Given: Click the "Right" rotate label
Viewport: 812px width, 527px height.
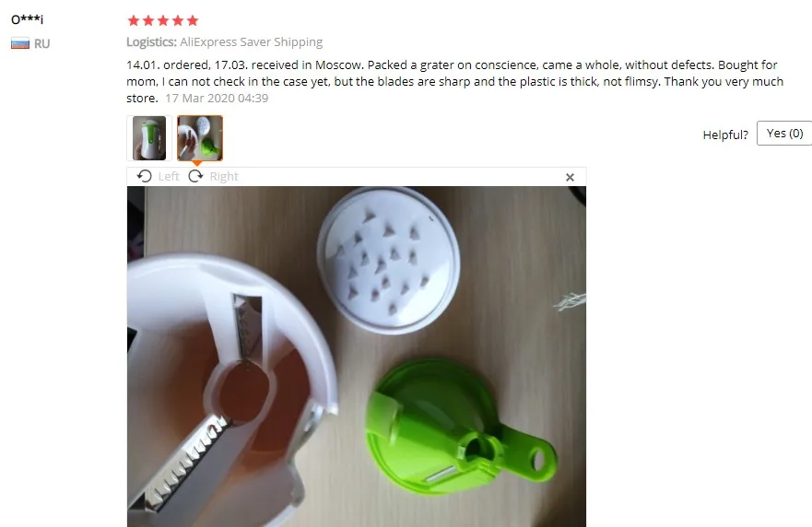Looking at the screenshot, I should click(224, 177).
